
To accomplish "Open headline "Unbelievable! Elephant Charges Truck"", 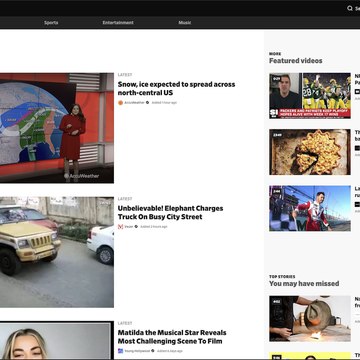I will [x=170, y=213].
